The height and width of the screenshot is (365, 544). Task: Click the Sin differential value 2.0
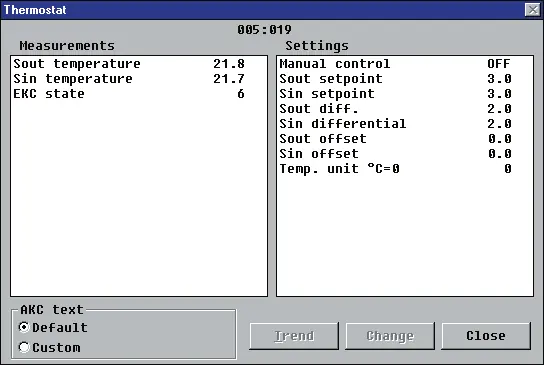pos(499,124)
